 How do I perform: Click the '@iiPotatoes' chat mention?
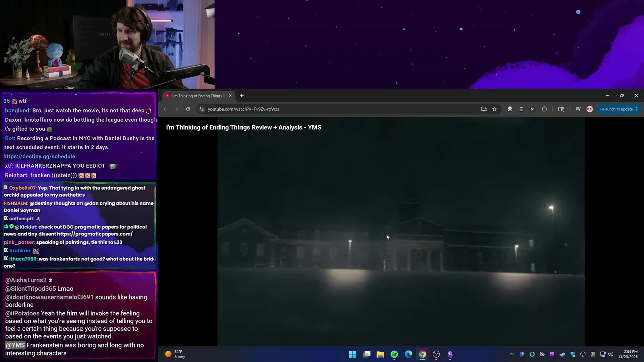22,313
